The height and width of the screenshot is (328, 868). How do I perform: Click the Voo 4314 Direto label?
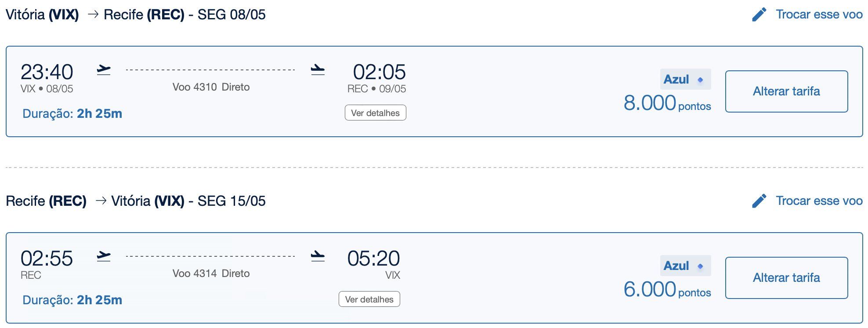[x=211, y=273]
